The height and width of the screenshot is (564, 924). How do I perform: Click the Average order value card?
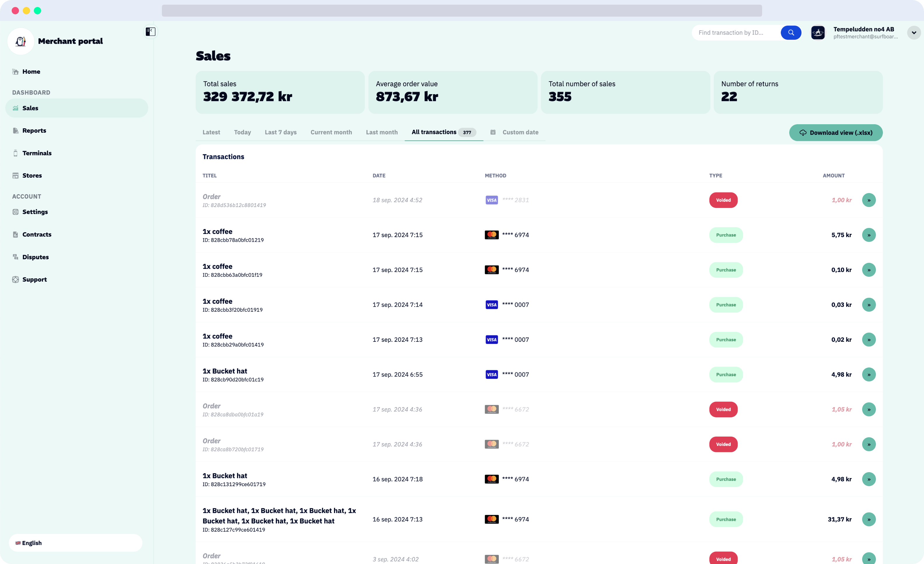click(453, 92)
